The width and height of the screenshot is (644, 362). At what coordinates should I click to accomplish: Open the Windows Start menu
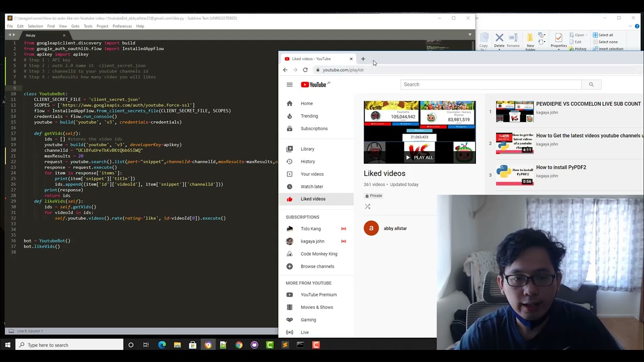coord(8,345)
